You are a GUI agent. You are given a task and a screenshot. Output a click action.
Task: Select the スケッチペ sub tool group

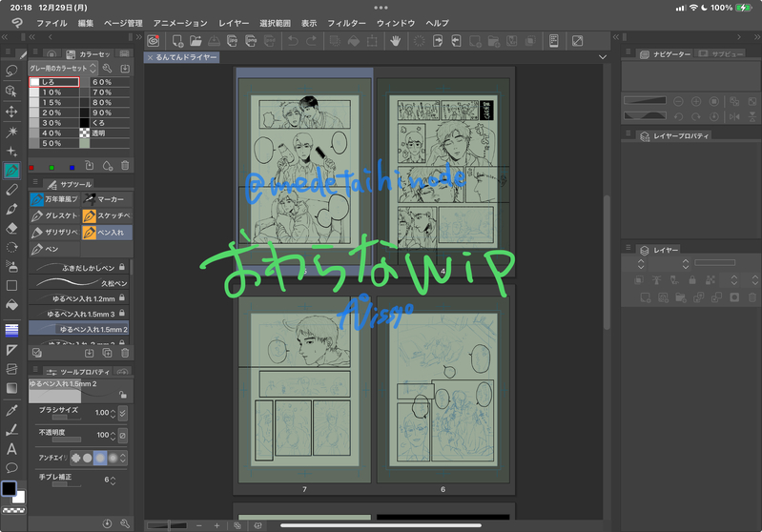tap(107, 215)
